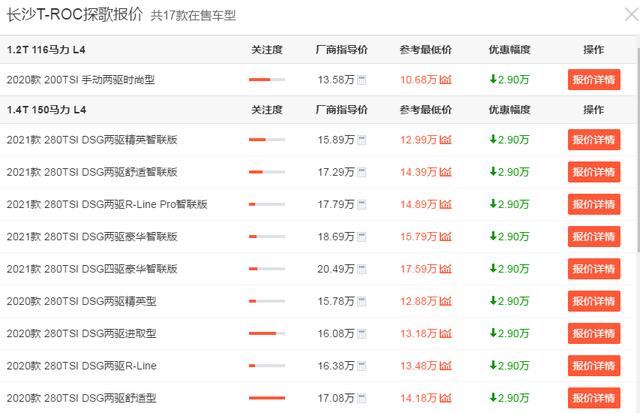Click 报价详情 for 2021款 DSG两驱豪华智联版

[594, 236]
